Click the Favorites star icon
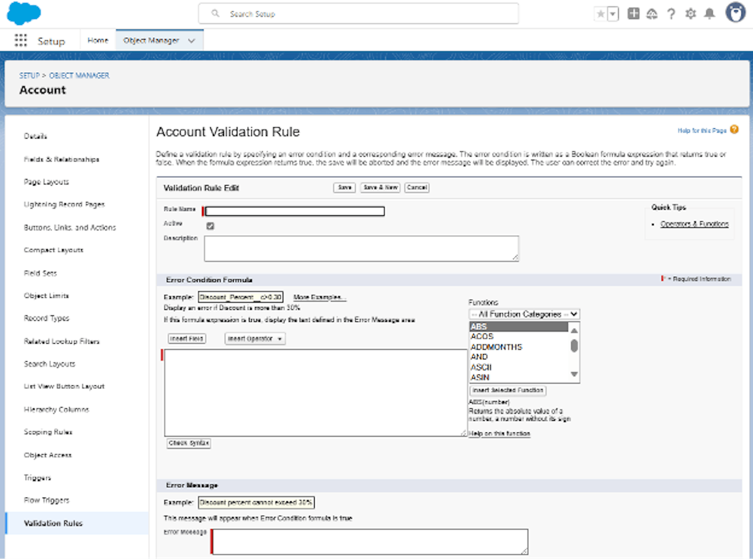 (600, 14)
